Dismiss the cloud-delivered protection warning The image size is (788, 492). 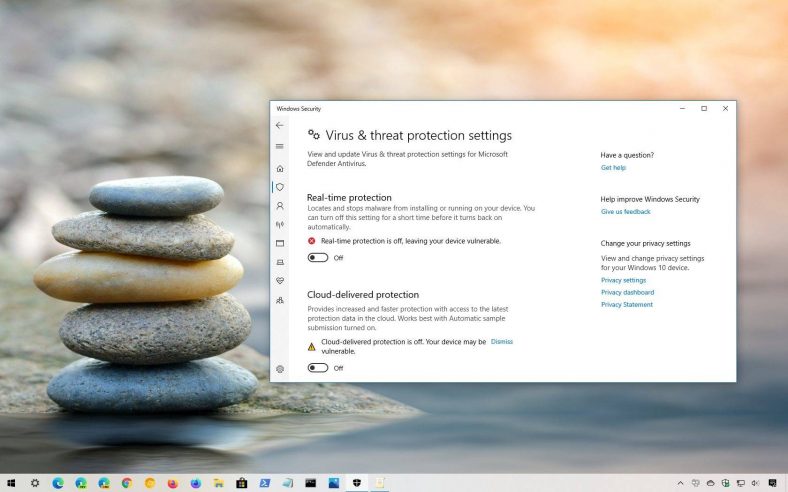pos(502,341)
